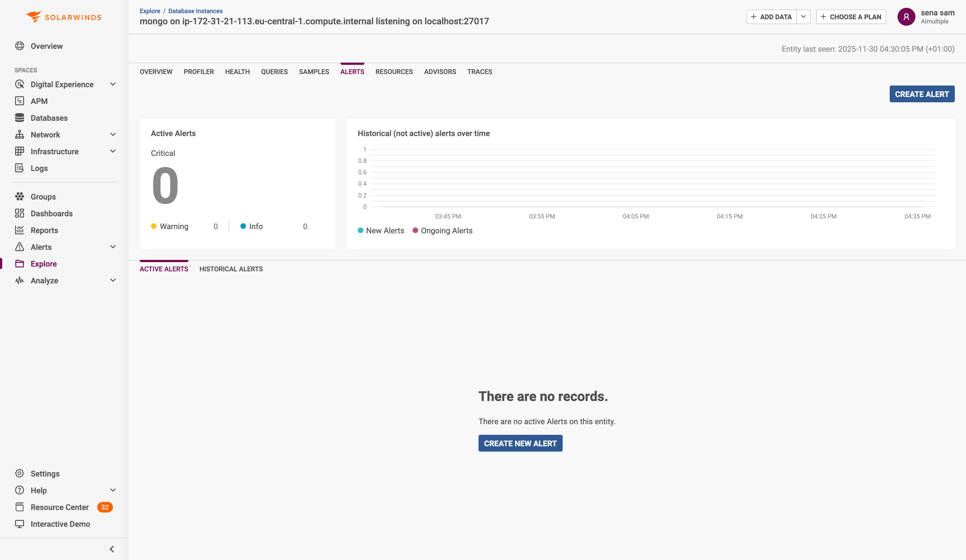This screenshot has height=560, width=966.
Task: Click the Critical count 0
Action: (165, 186)
